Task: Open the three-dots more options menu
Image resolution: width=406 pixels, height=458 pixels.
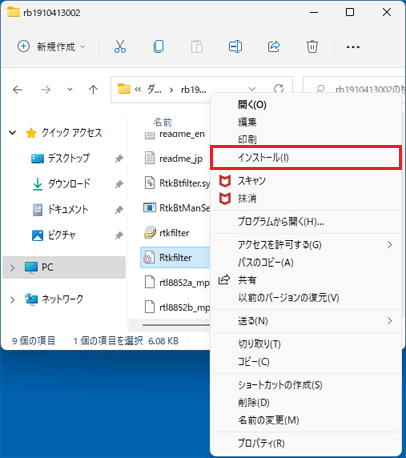Action: [353, 47]
